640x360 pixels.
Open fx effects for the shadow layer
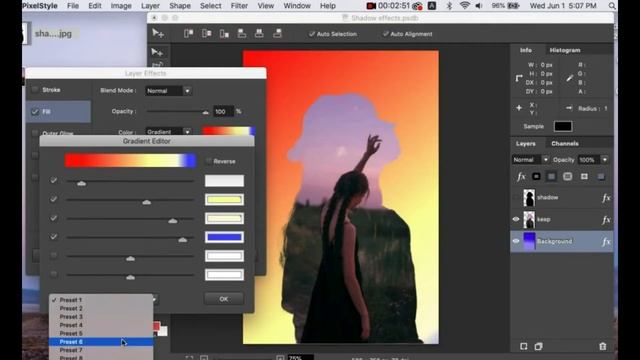click(606, 198)
